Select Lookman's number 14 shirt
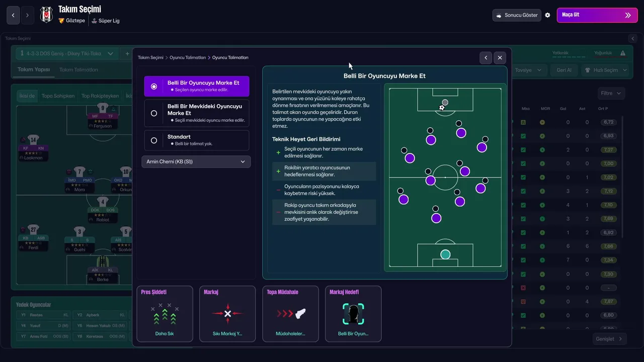This screenshot has width=644, height=362. 33,140
